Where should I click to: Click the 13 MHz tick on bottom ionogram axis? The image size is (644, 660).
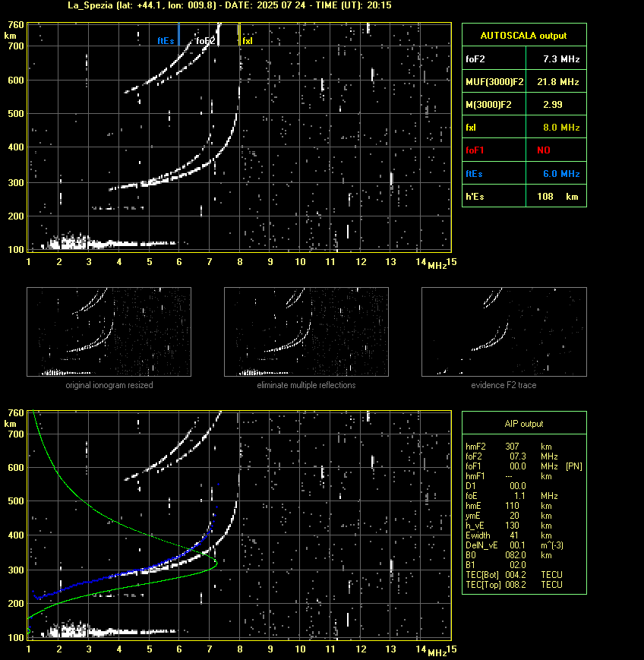[390, 649]
